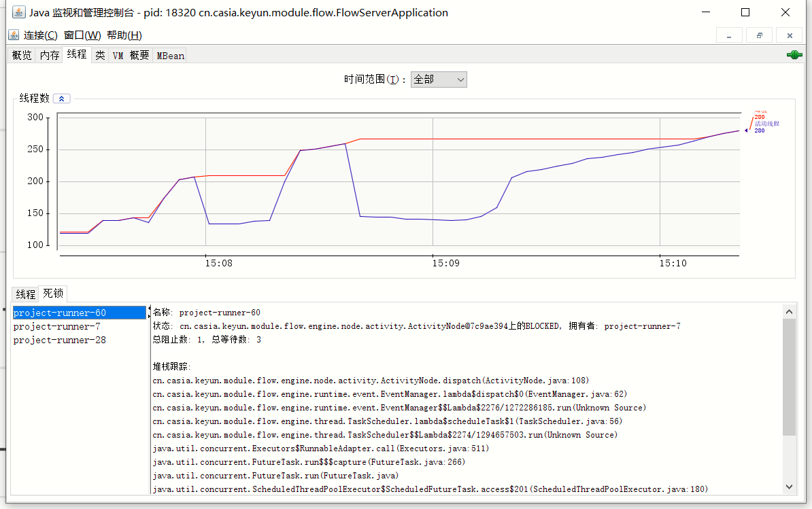Click the EventManager.lambda$dispatch$0 stack frame
The width and height of the screenshot is (812, 509).
point(390,393)
